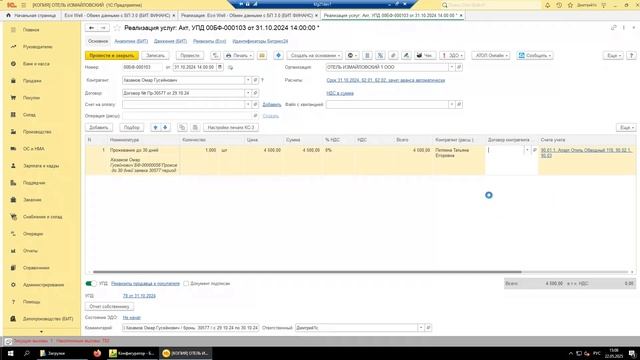The image size is (640, 360).
Task: Open the Начальная страница tab
Action: pos(31,16)
